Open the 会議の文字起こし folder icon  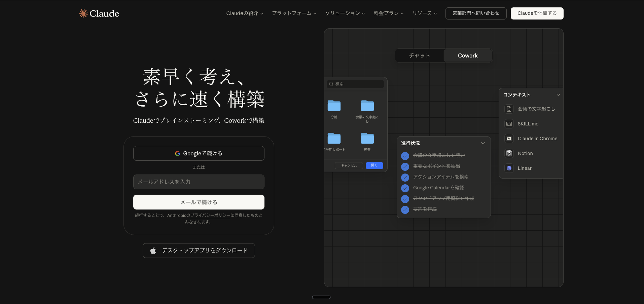point(367,106)
